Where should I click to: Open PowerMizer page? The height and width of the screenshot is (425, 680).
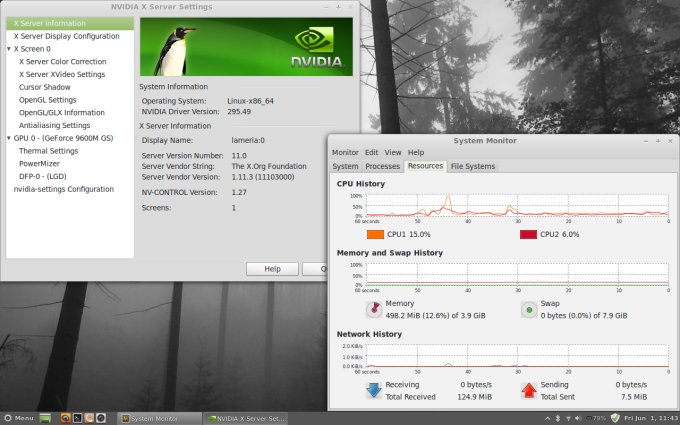[x=39, y=163]
